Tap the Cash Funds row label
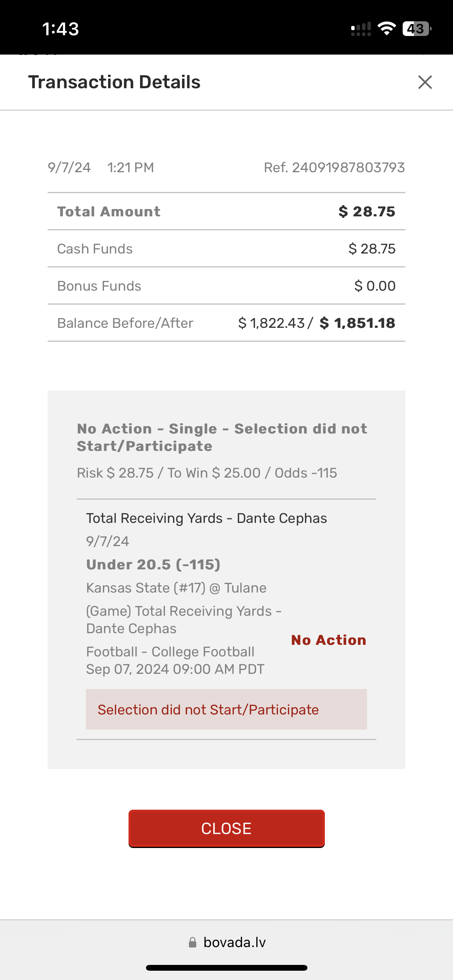 click(95, 249)
